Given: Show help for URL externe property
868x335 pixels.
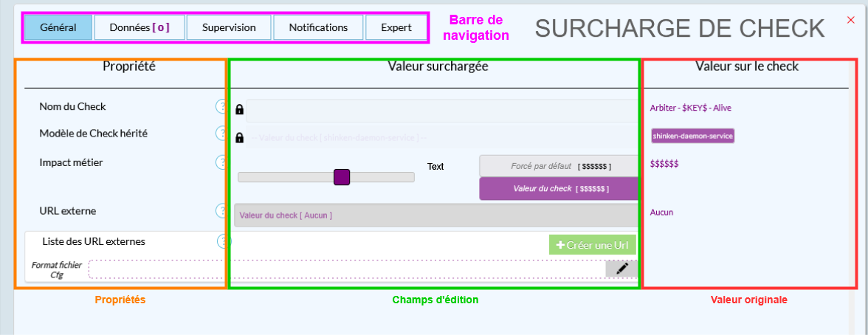Looking at the screenshot, I should (221, 211).
